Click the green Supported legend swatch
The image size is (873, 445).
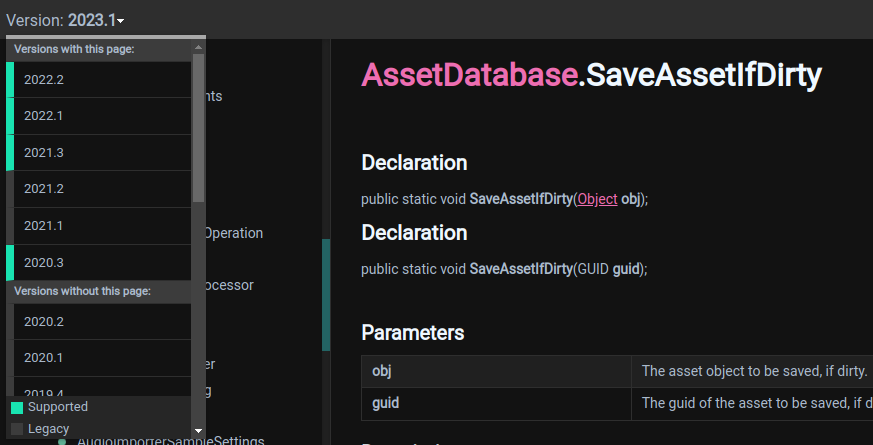point(17,408)
